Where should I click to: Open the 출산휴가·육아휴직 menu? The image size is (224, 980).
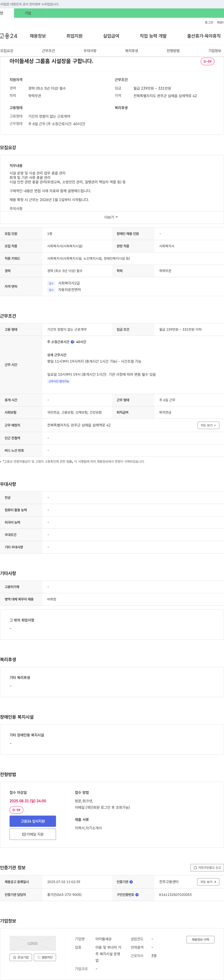[x=203, y=36]
